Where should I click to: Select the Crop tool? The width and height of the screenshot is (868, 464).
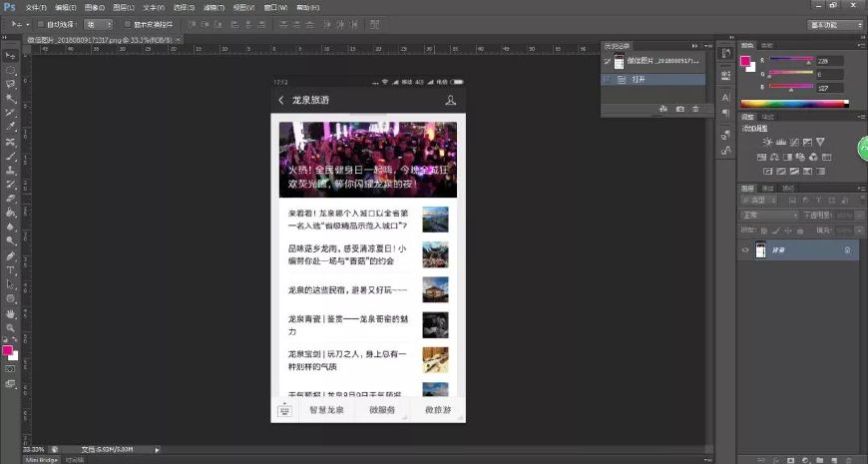click(x=10, y=113)
